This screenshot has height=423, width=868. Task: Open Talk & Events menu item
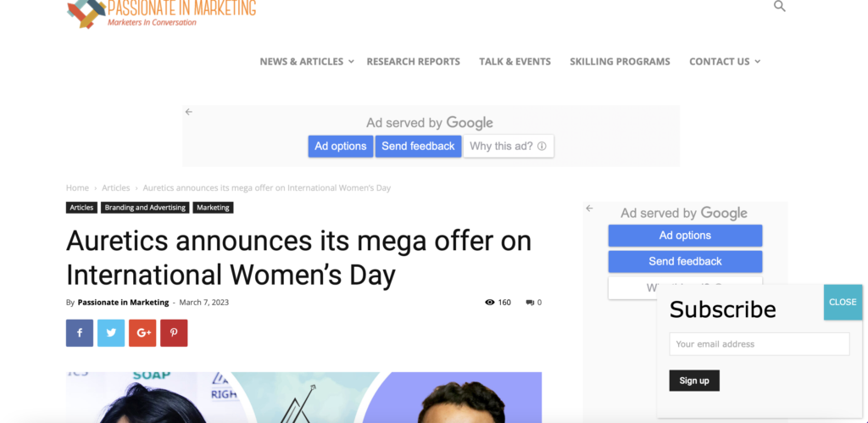tap(515, 61)
